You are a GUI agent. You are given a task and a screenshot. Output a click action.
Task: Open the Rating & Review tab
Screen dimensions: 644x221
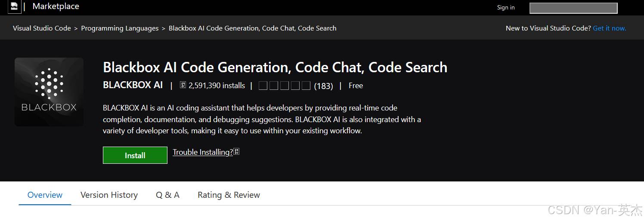click(x=229, y=195)
